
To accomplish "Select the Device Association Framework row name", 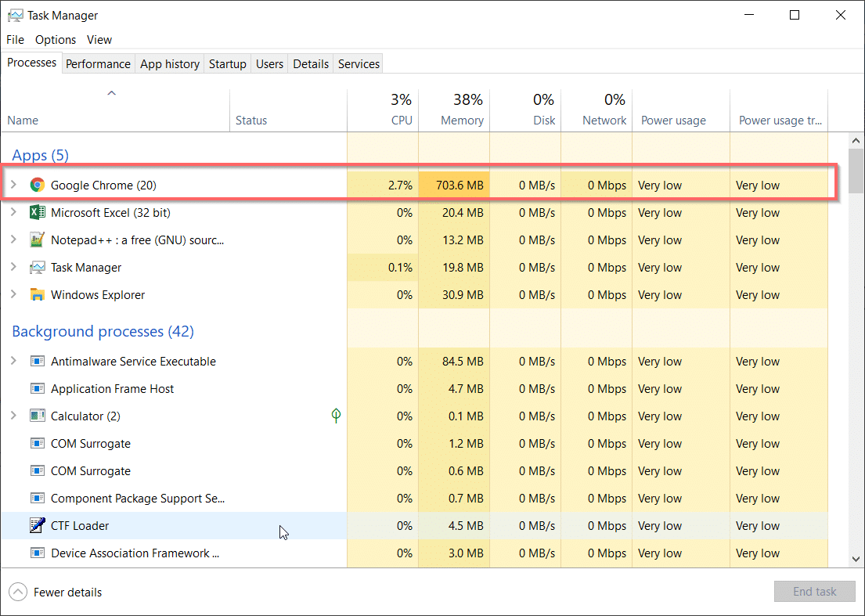I will (135, 553).
